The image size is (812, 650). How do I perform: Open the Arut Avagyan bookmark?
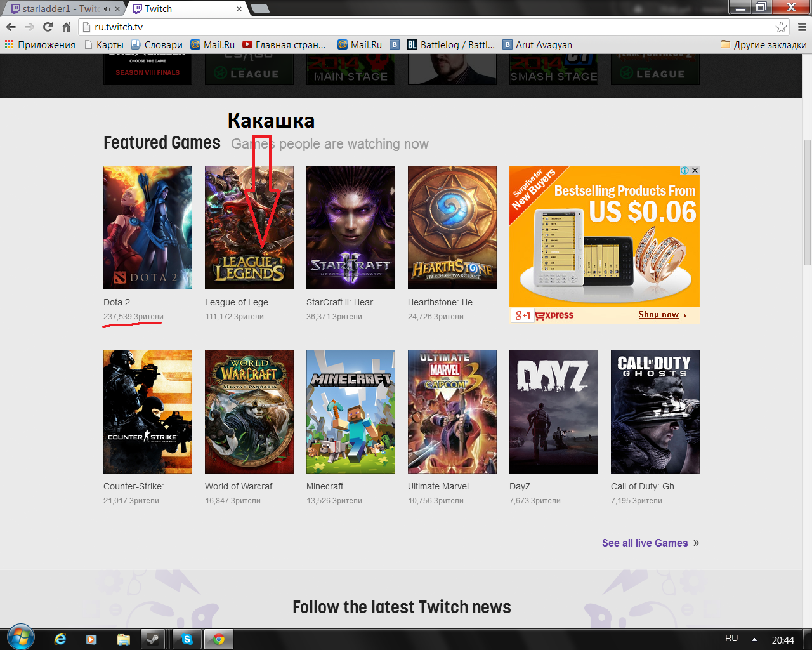coord(537,44)
